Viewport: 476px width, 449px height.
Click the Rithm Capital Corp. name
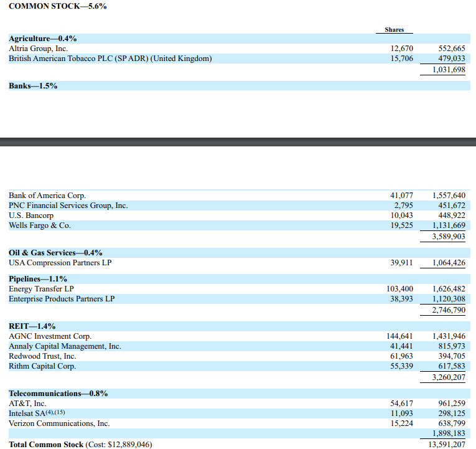click(42, 367)
